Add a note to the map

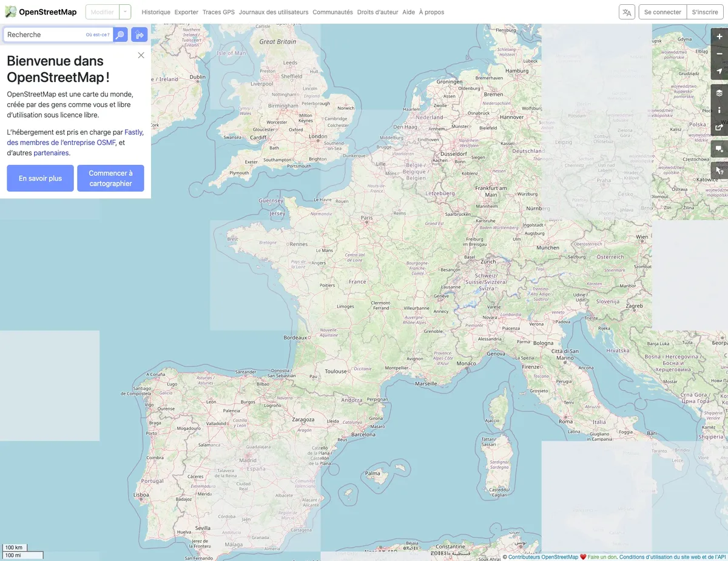click(x=720, y=149)
